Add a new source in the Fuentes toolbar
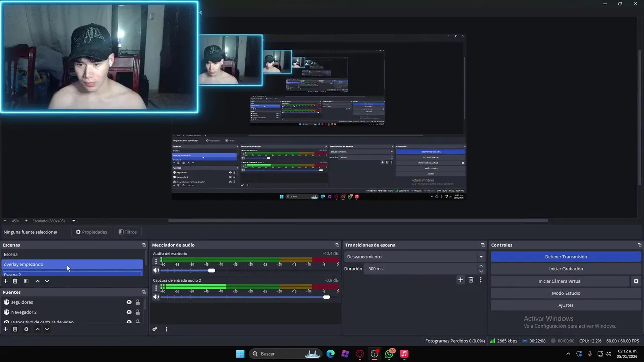Screen dimensions: 644x362 [6, 329]
